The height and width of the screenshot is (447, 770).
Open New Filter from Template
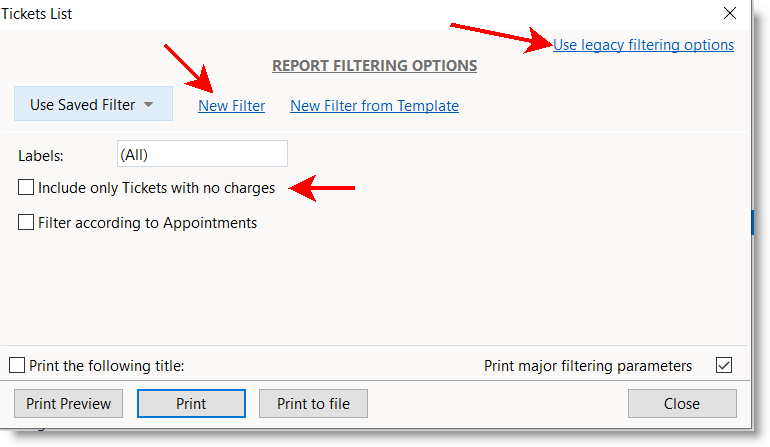click(374, 106)
